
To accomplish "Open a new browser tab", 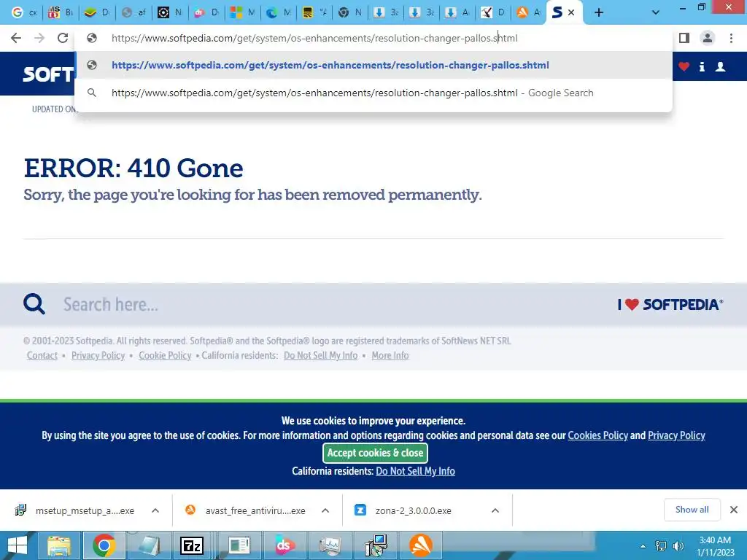I will [x=599, y=12].
